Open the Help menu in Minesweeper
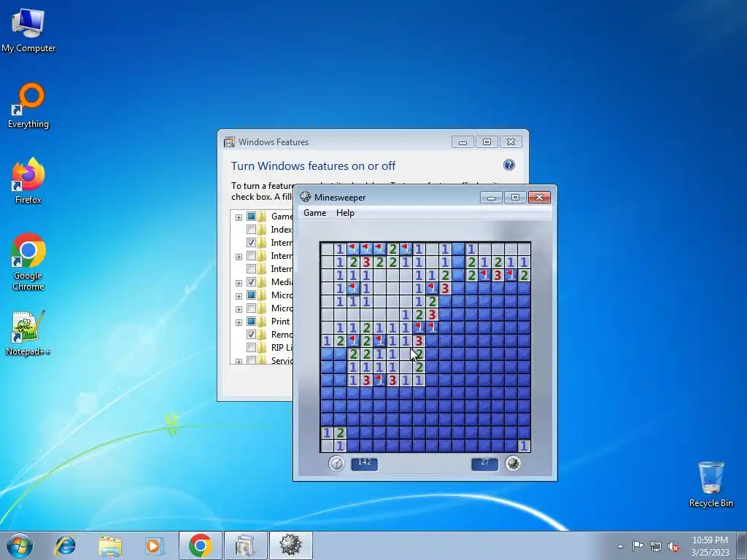The image size is (747, 560). coord(345,213)
